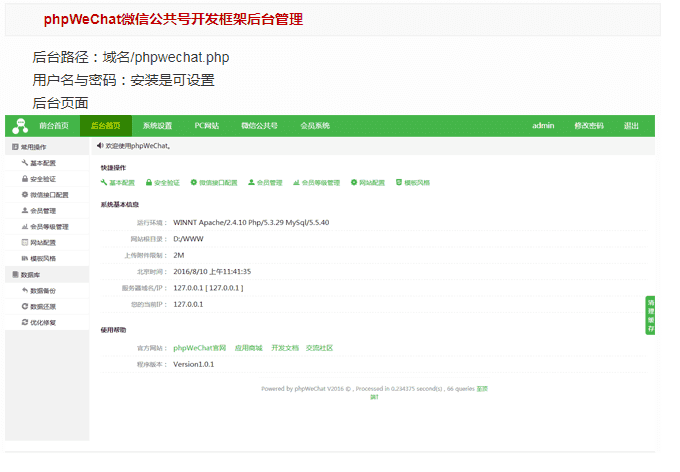Go to the PC网站 menu
This screenshot has height=472, width=680.
coord(206,126)
